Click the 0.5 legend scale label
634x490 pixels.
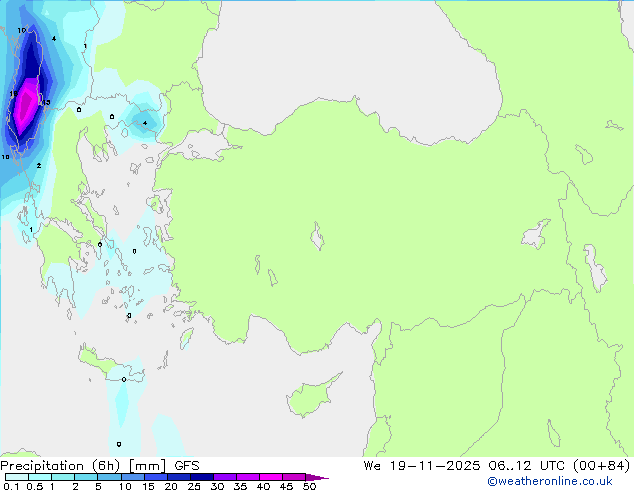coord(35,486)
